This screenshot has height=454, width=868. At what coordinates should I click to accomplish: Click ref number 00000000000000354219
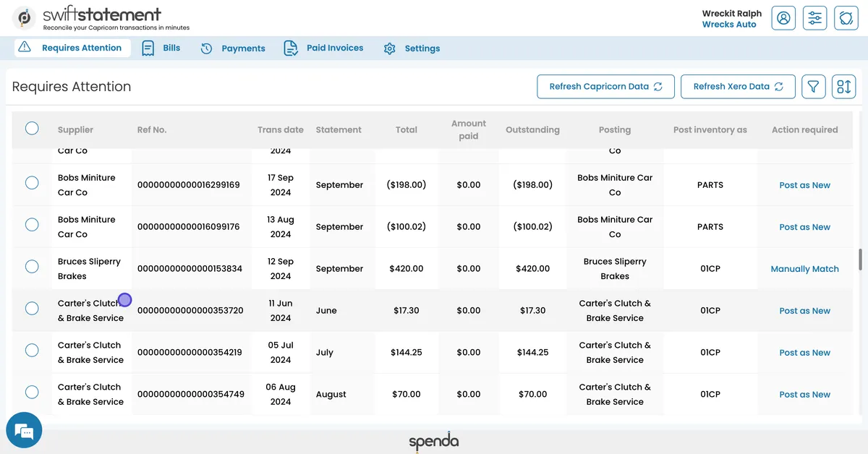coord(190,353)
